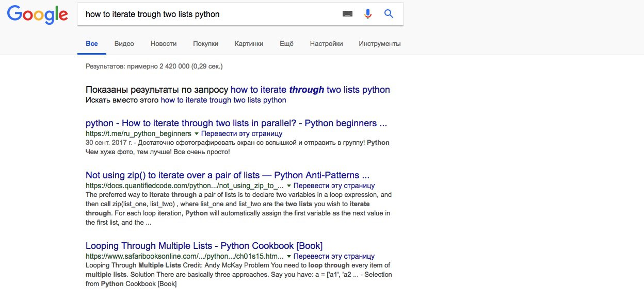
Task: Switch to the Видео tab
Action: pyautogui.click(x=124, y=44)
